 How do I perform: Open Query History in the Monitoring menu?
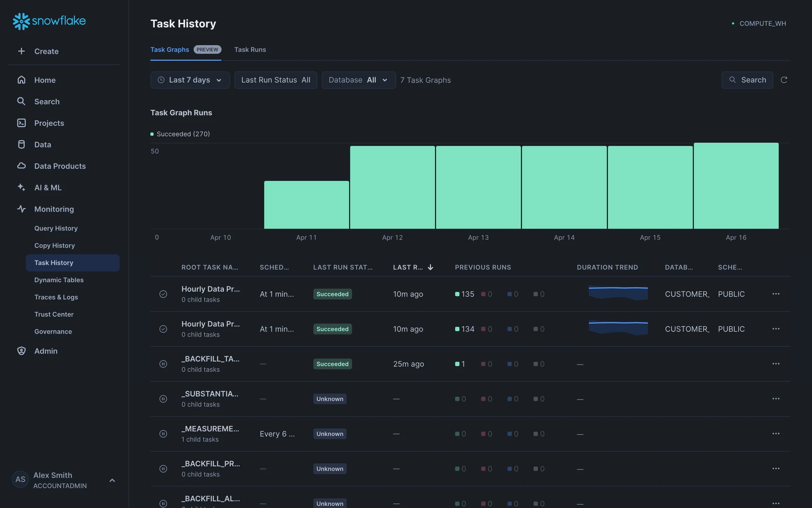[56, 228]
